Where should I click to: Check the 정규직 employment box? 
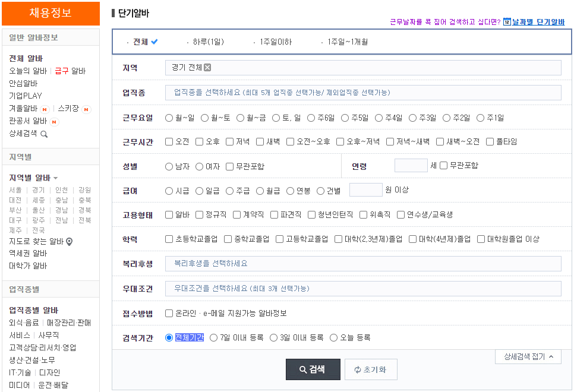pos(199,214)
